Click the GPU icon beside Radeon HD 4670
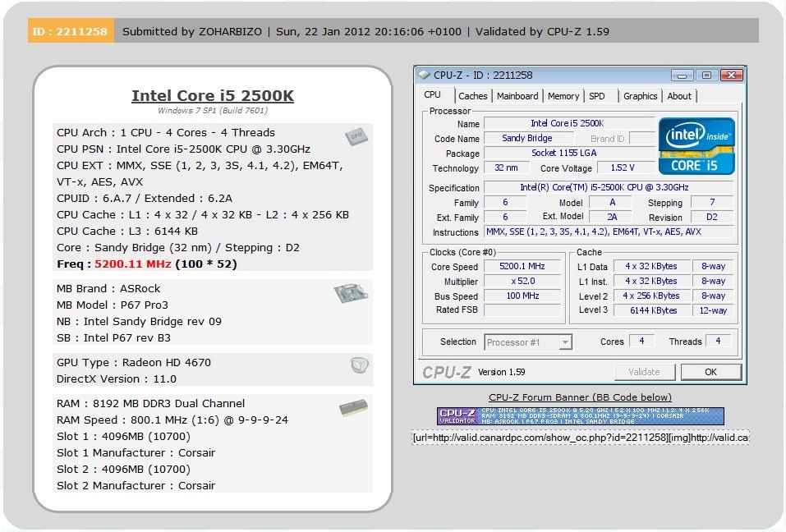Screen dimensions: 786x532 click(x=360, y=365)
